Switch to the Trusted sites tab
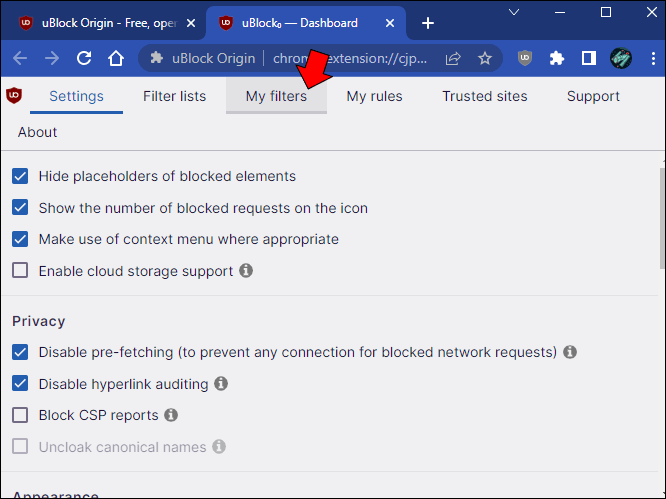The height and width of the screenshot is (499, 666). 485,96
